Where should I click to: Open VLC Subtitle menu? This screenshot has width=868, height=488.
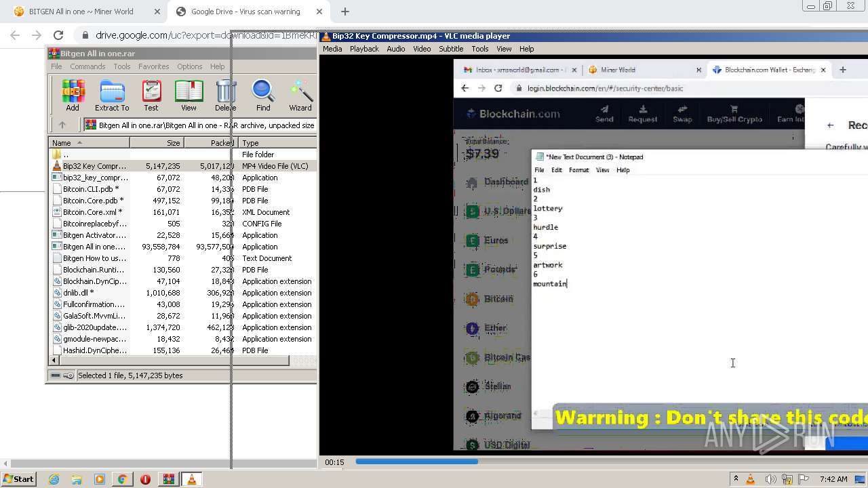pos(451,49)
